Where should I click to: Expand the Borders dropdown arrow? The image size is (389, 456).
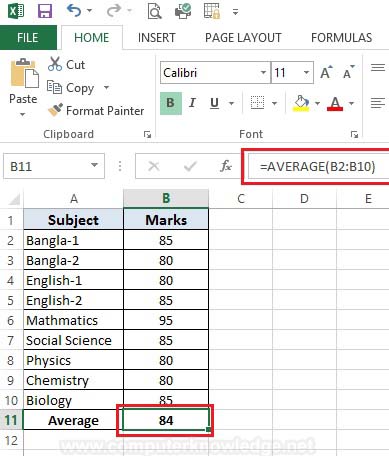[274, 103]
